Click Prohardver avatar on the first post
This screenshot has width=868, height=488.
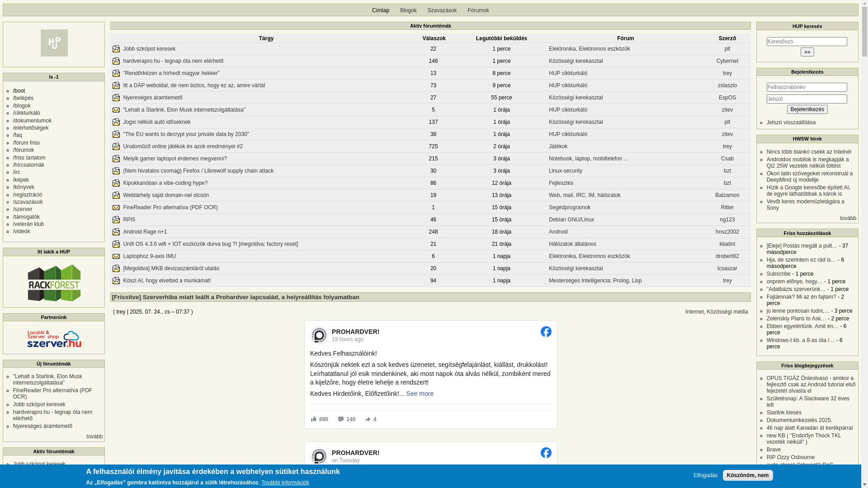tap(319, 335)
